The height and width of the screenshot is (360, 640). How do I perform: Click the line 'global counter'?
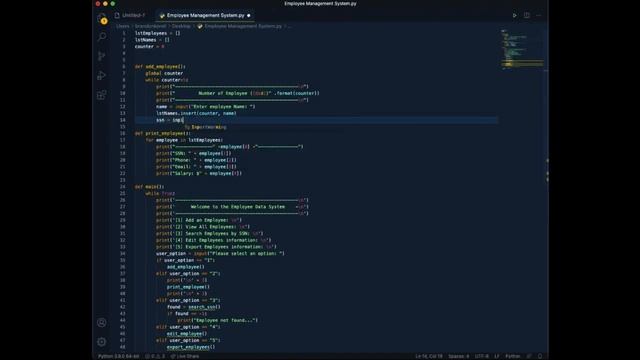click(x=164, y=73)
